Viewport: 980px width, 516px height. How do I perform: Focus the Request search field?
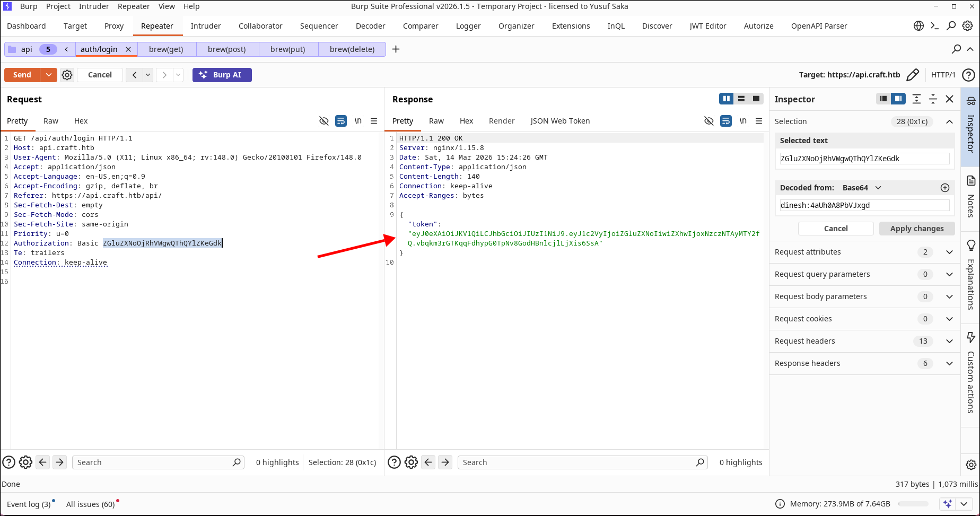tap(158, 462)
